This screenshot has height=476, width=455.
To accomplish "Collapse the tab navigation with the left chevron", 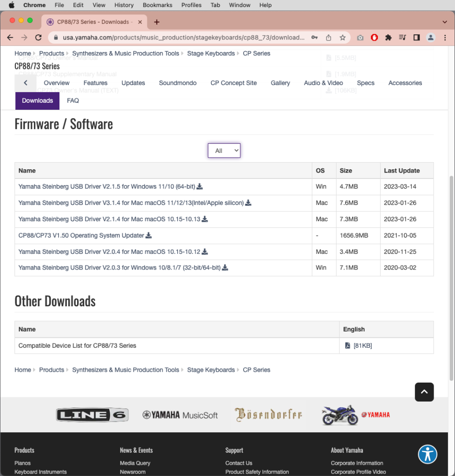I will click(x=26, y=83).
